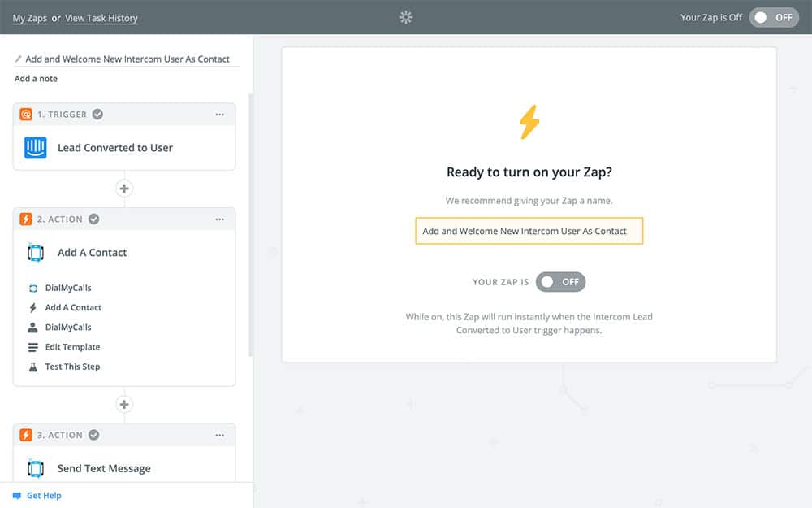Click the Zap name input field
The image size is (812, 508).
point(529,231)
